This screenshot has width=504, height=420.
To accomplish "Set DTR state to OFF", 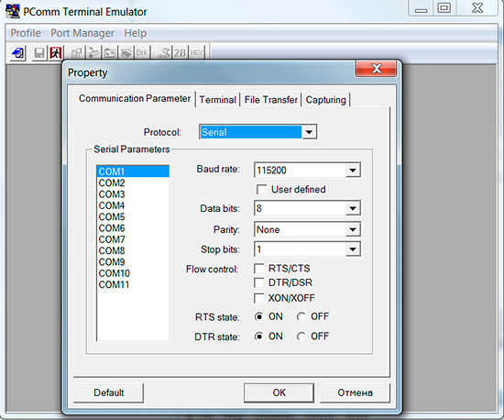I will (x=301, y=337).
